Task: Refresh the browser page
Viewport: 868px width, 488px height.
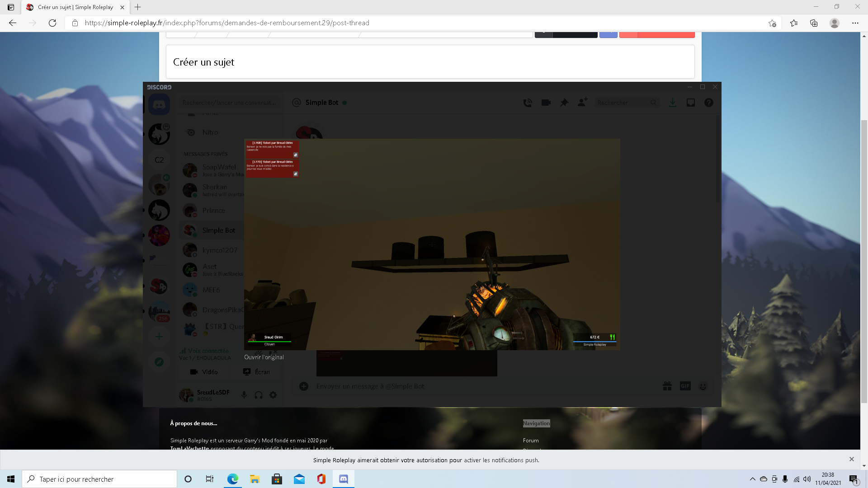Action: coord(52,23)
